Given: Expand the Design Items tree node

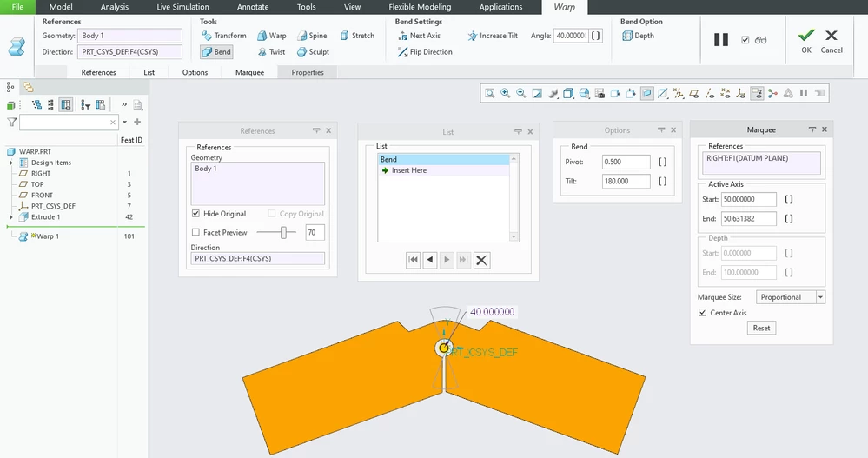Looking at the screenshot, I should (x=11, y=163).
